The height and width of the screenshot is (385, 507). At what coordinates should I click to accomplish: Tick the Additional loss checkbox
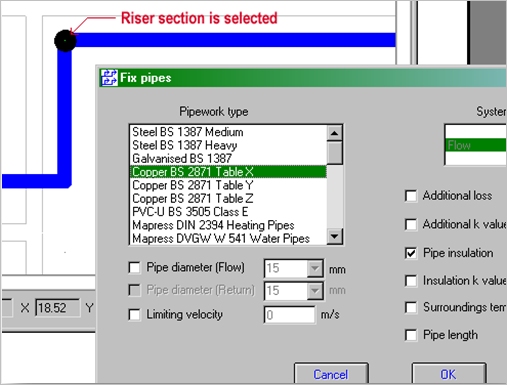tap(411, 196)
